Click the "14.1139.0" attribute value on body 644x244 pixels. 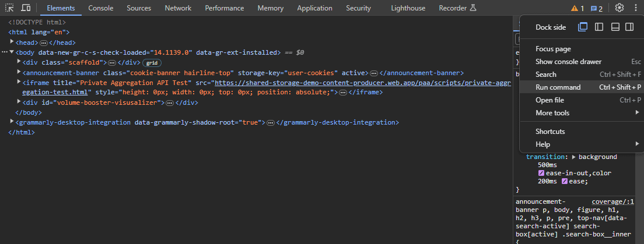[x=171, y=52]
